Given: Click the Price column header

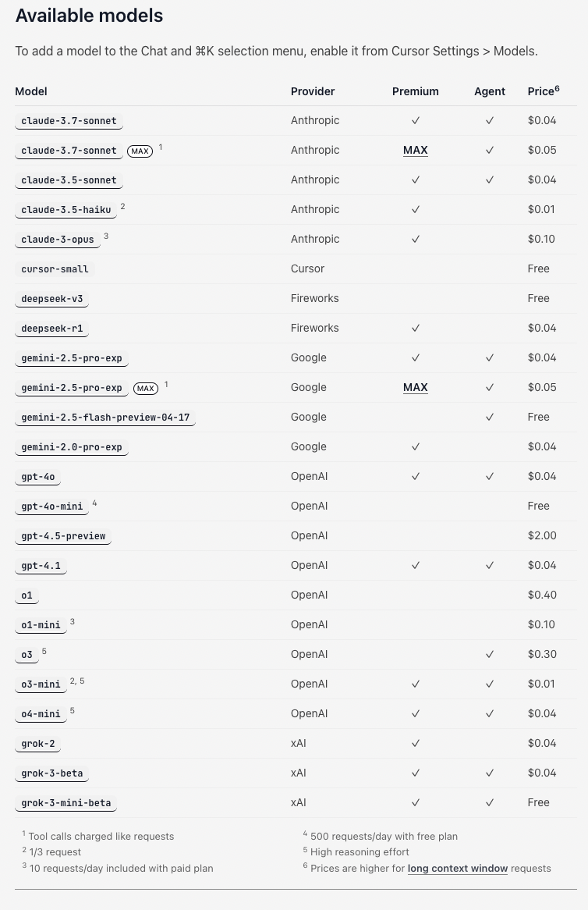Looking at the screenshot, I should (540, 91).
